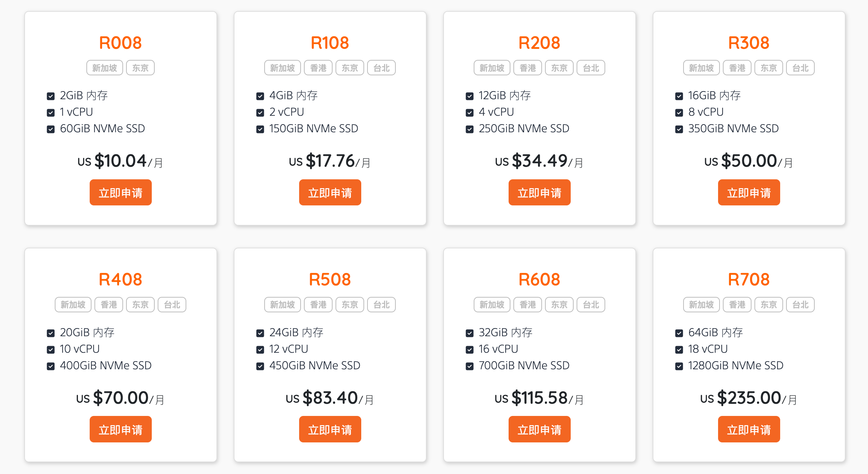Click the 2GiB memory checkmark icon in R008
Viewport: 868px width, 474px height.
[51, 96]
